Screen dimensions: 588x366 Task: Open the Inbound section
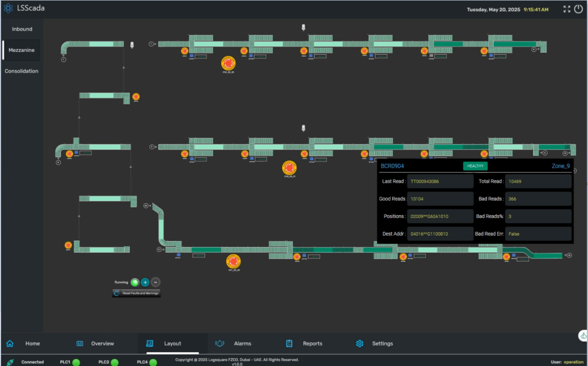click(x=22, y=29)
